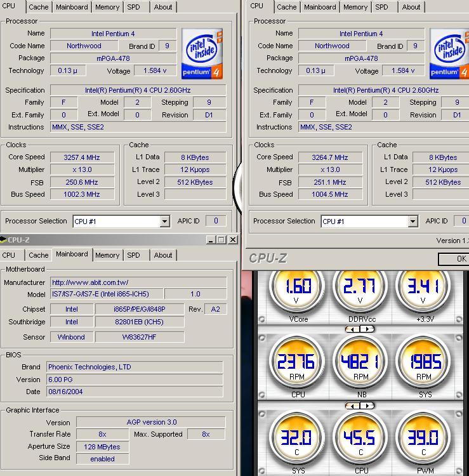Click left pager arrow below the fan RPM gauges
Screen dimensions: 469x476
[352, 406]
